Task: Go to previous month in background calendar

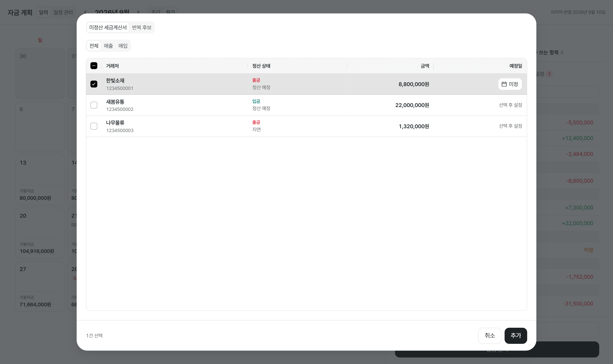Action: (85, 12)
